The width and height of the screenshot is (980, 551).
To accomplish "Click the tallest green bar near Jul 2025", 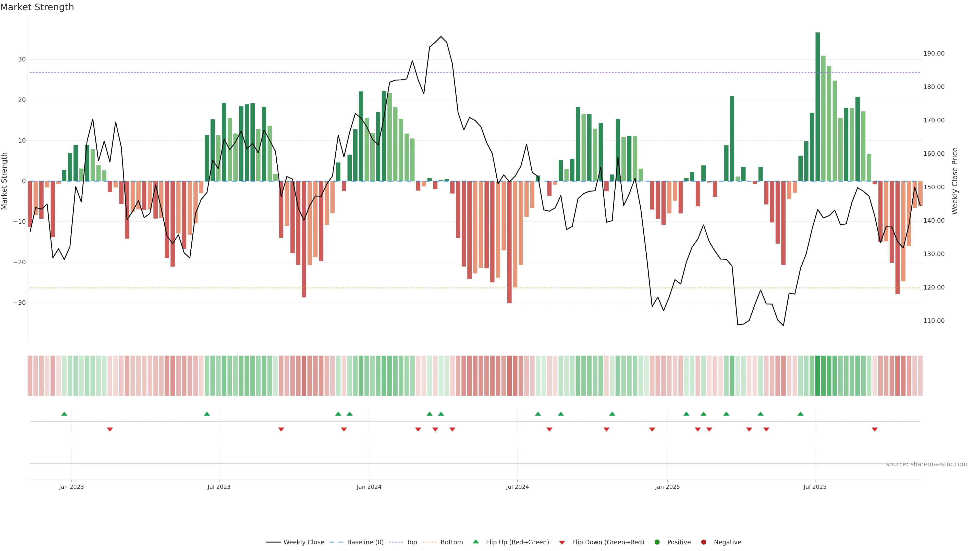I will pos(817,106).
